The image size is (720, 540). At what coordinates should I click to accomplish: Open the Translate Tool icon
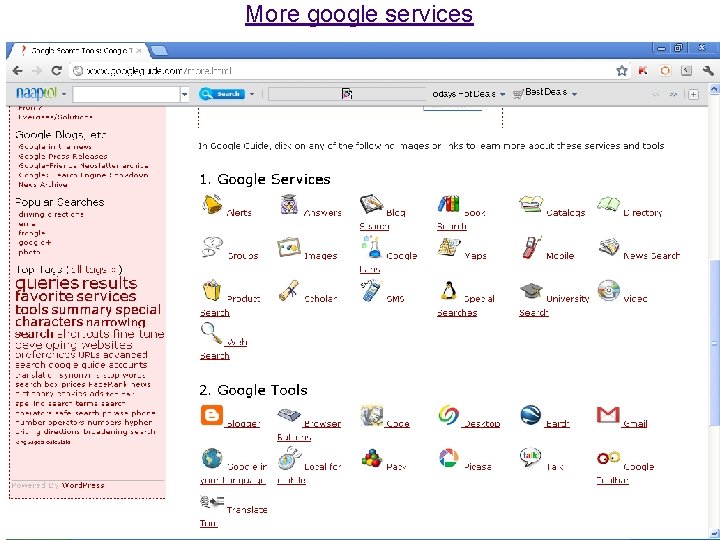point(212,501)
